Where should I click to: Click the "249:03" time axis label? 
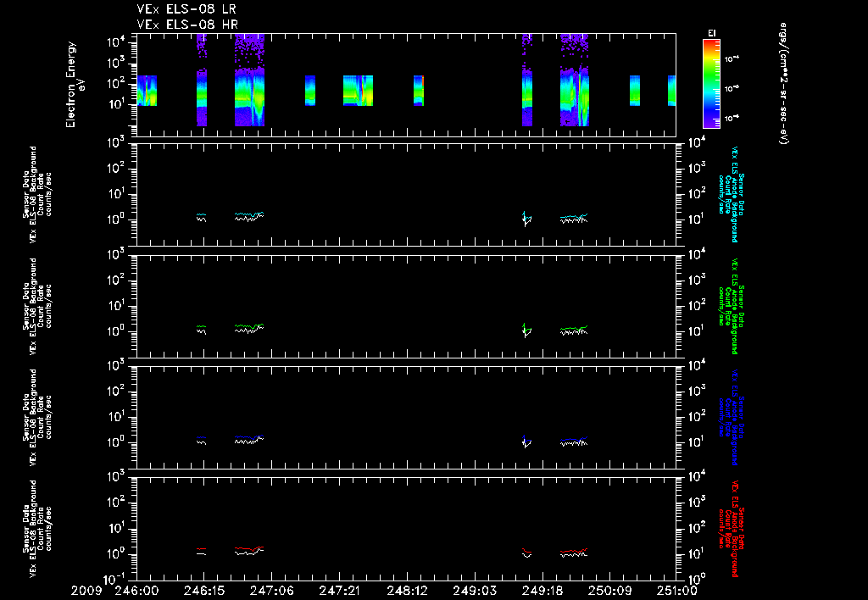tap(475, 592)
